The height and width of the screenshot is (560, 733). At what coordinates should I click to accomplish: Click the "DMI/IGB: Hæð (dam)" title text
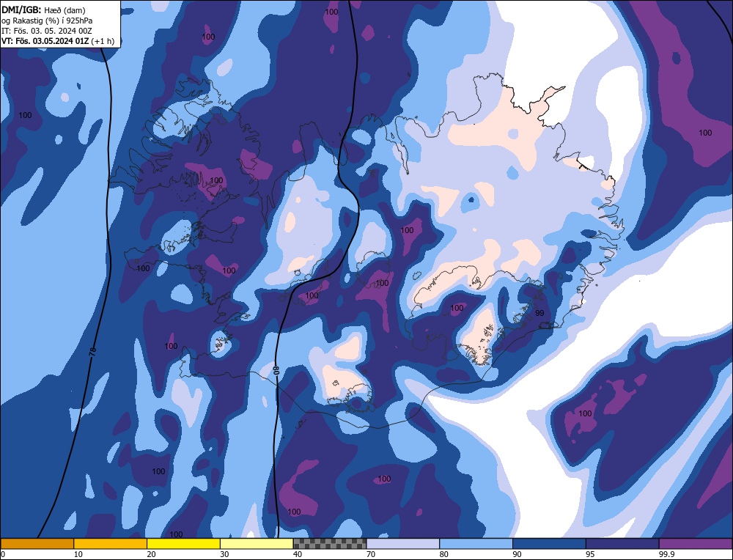43,10
